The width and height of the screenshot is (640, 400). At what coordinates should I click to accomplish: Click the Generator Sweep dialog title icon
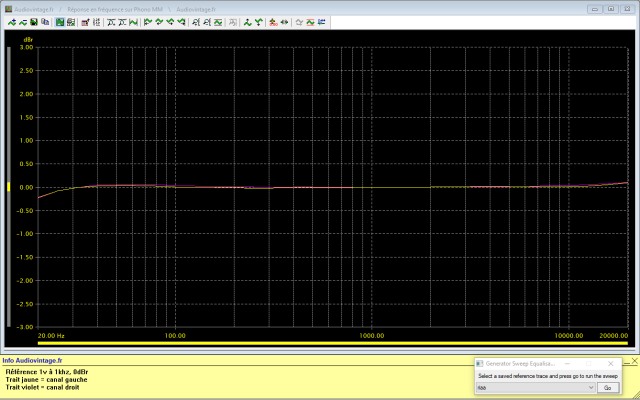tap(480, 363)
